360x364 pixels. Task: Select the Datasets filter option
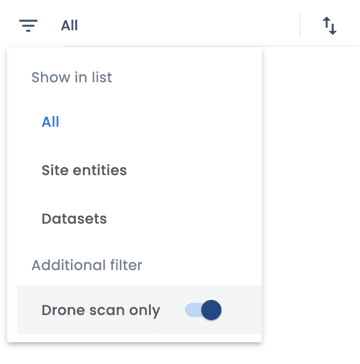tap(74, 219)
